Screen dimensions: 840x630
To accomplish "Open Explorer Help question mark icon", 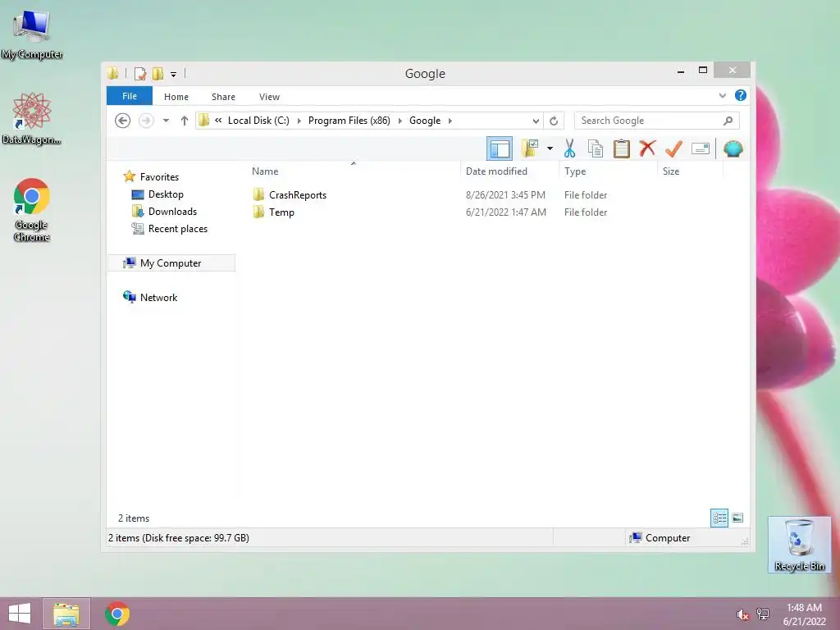I will (741, 95).
